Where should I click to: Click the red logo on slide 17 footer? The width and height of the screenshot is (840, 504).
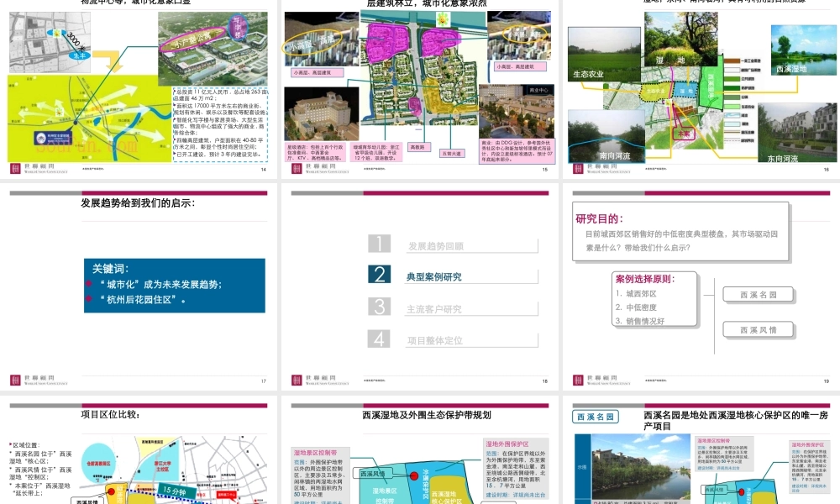[15, 381]
